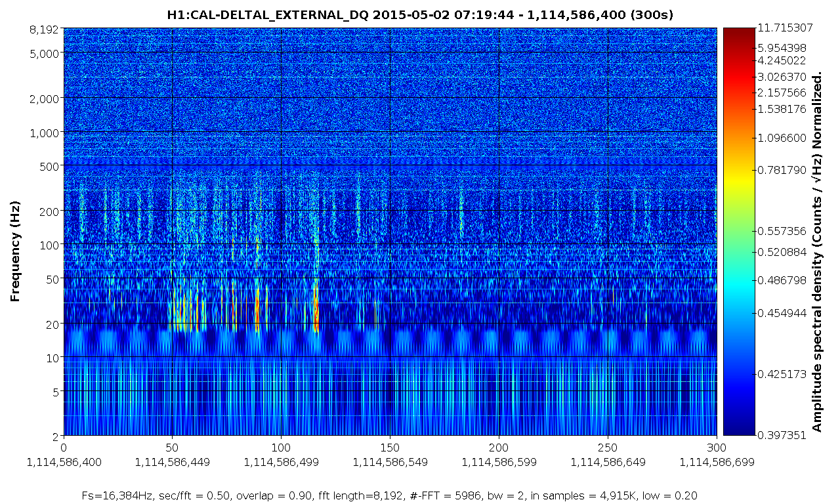The image size is (840, 504).
Task: Click the GPS time label 1,114,586,699
Action: pyautogui.click(x=717, y=462)
